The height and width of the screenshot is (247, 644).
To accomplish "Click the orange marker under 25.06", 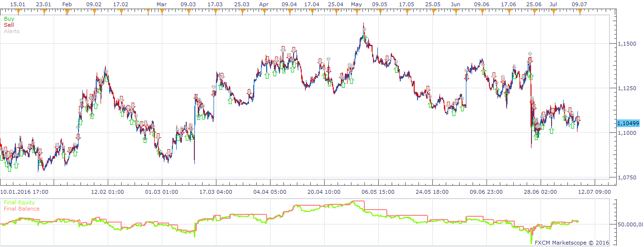I will point(533,11).
